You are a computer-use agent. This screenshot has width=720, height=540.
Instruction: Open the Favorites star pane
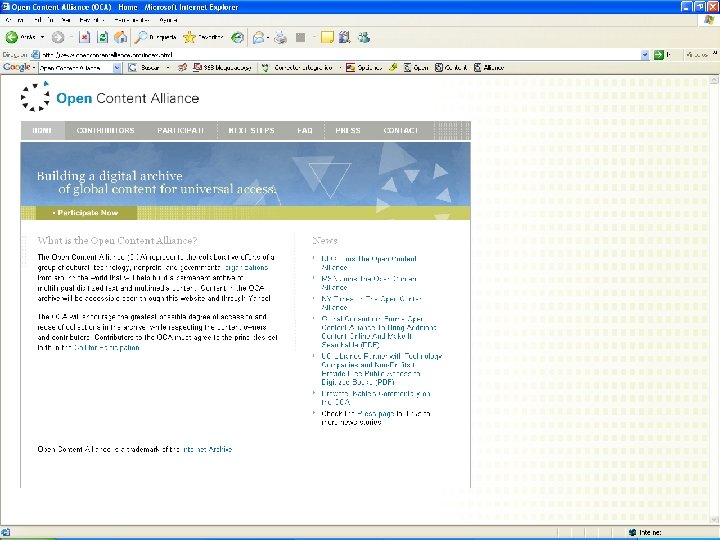pos(203,37)
